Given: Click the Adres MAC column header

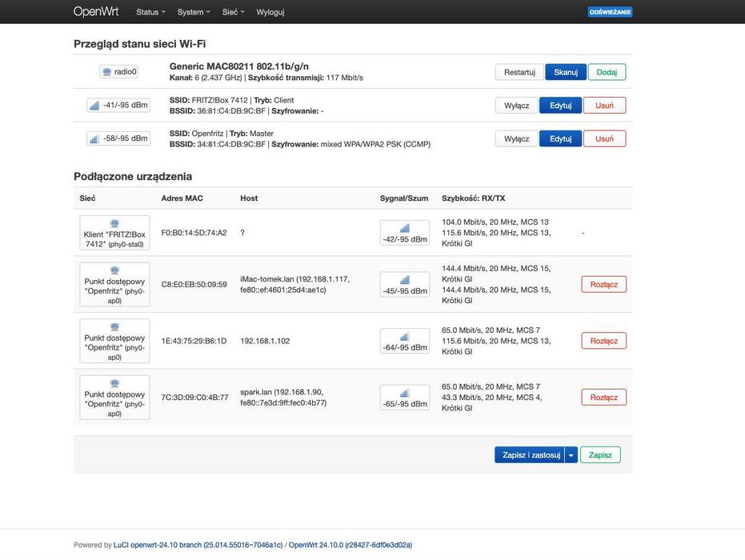Looking at the screenshot, I should [x=182, y=198].
